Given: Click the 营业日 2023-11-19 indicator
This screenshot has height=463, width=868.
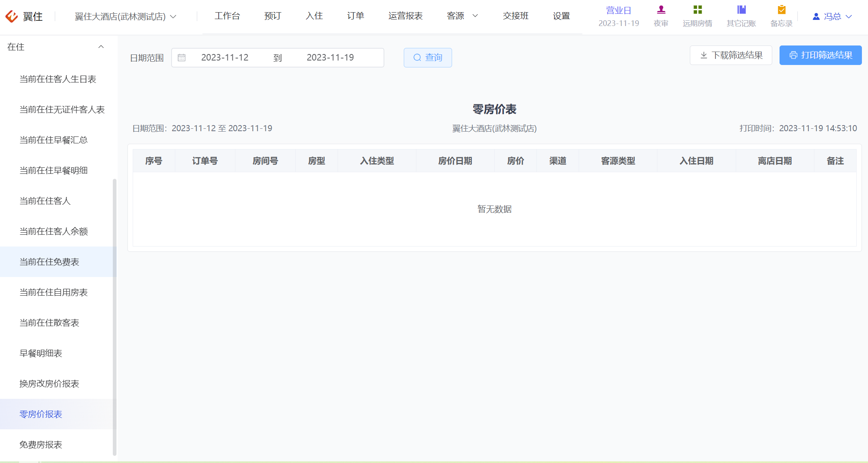Looking at the screenshot, I should coord(619,17).
